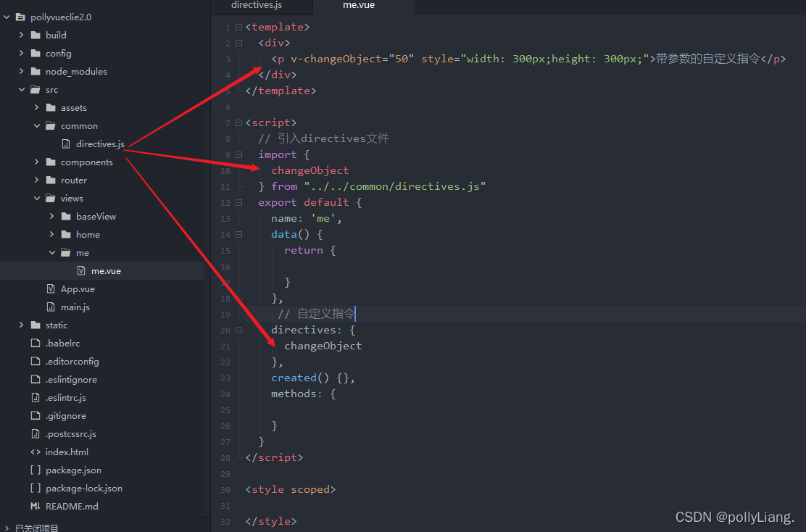Image resolution: width=806 pixels, height=532 pixels.
Task: Expand the static folder chevron
Action: (21, 325)
